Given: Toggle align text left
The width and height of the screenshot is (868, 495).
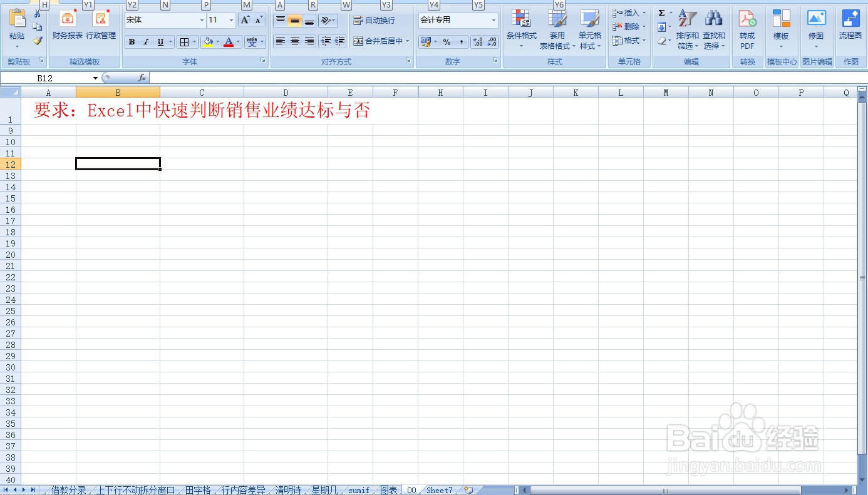Looking at the screenshot, I should pyautogui.click(x=281, y=41).
